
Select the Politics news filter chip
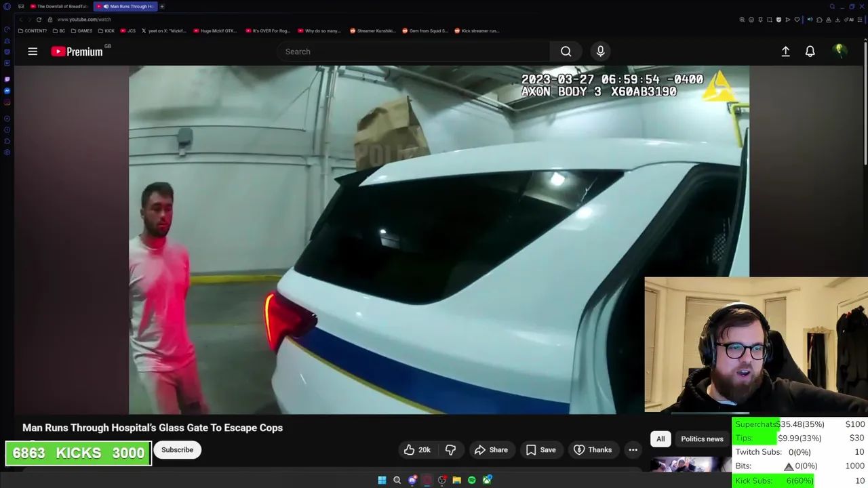pyautogui.click(x=702, y=439)
